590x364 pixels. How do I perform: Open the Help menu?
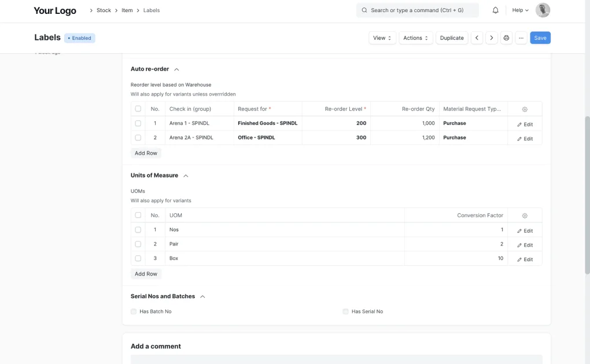(519, 10)
